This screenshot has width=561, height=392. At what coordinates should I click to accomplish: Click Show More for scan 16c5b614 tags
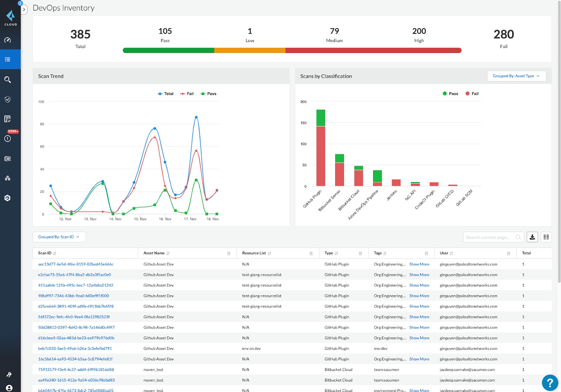click(x=419, y=359)
